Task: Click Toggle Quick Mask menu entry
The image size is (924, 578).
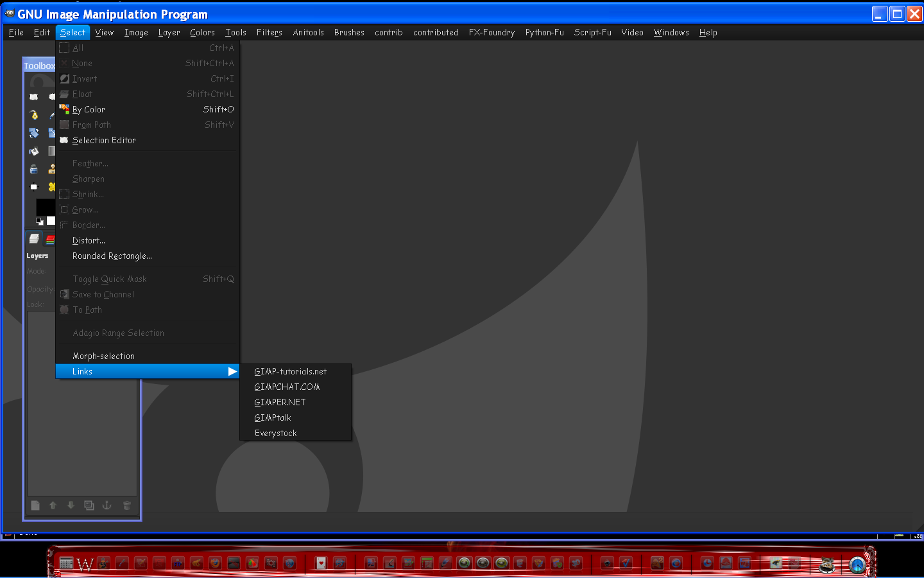Action: [148, 279]
